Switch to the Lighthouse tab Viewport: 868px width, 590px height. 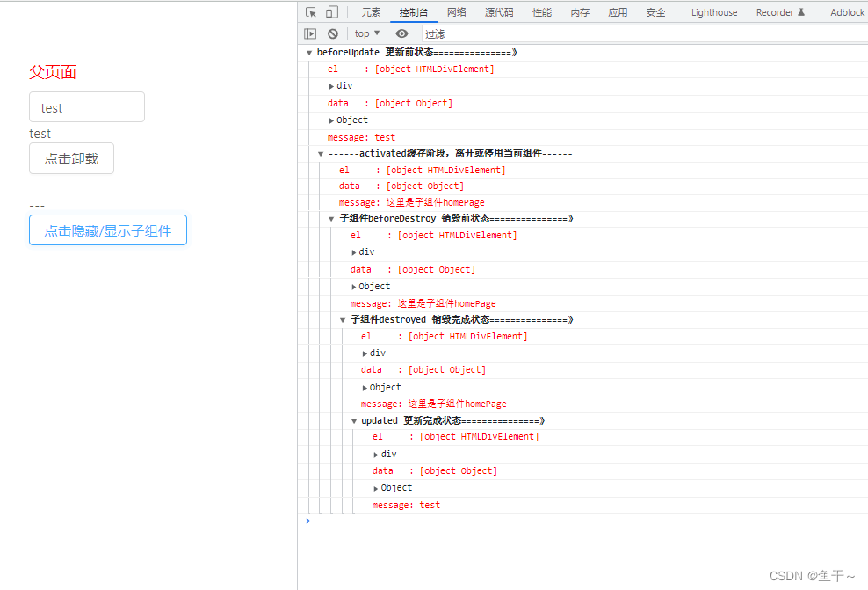714,12
